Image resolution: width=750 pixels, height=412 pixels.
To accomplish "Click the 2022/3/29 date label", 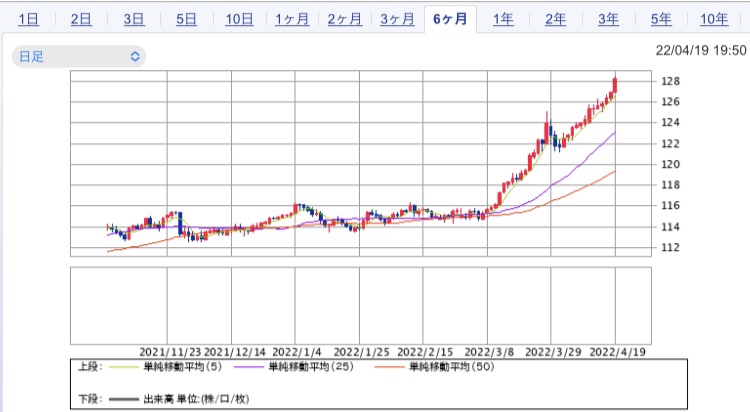I will coord(553,352).
